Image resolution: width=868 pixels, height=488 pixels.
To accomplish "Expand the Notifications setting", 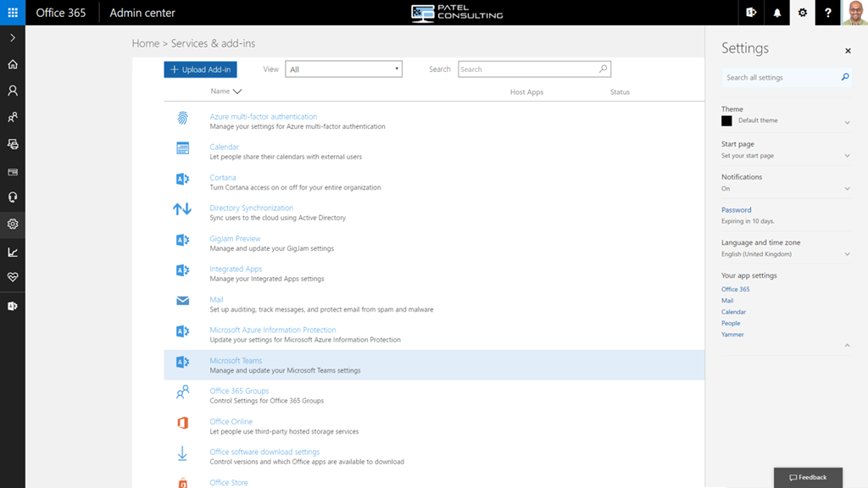I will pos(847,189).
